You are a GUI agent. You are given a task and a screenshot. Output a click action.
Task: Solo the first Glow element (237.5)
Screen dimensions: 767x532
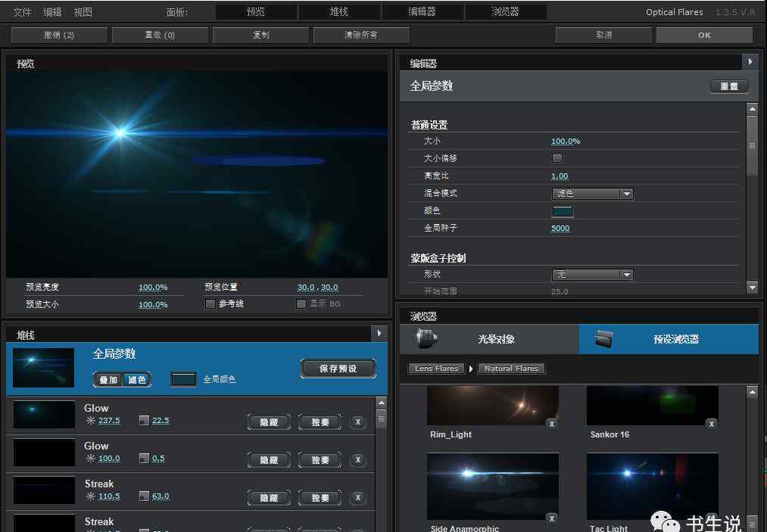click(x=320, y=422)
